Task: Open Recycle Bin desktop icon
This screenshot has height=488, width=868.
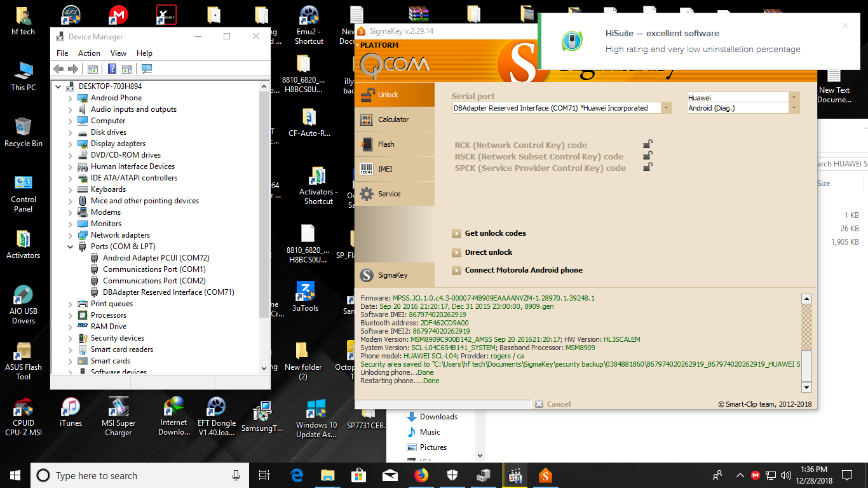Action: pos(24,132)
